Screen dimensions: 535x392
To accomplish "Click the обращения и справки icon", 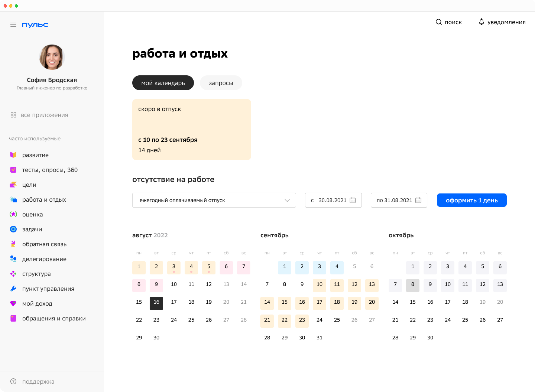I will tap(13, 318).
